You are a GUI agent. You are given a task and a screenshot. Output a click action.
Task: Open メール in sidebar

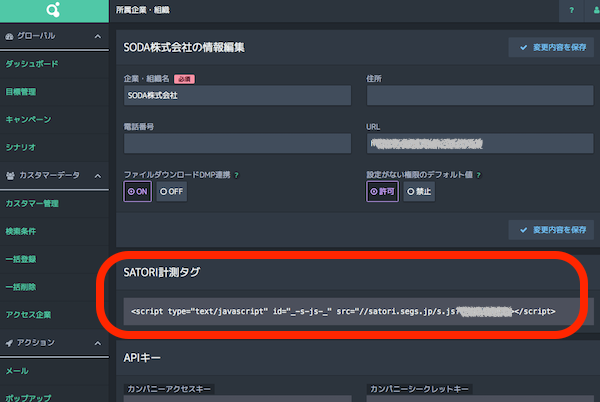click(17, 371)
